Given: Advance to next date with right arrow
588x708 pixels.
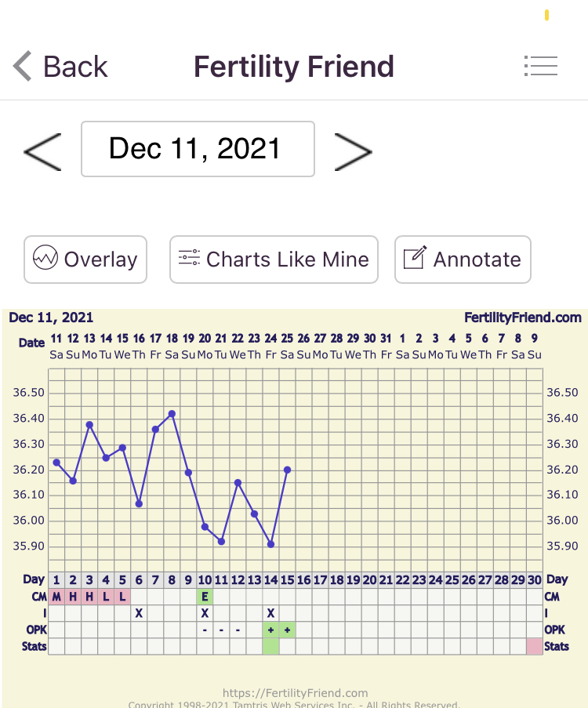Looking at the screenshot, I should (353, 151).
